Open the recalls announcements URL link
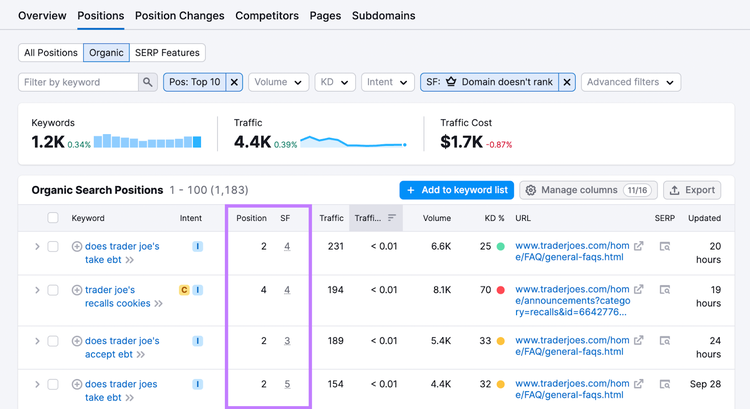 [x=573, y=301]
